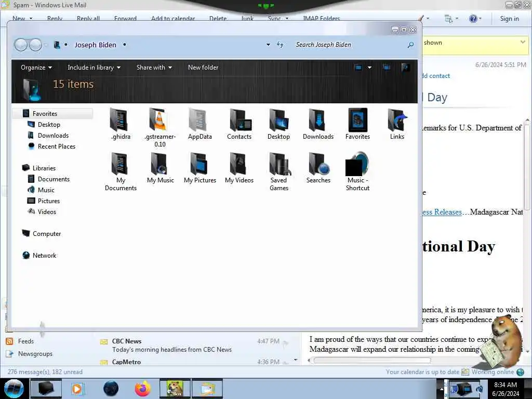This screenshot has height=399, width=532.
Task: Click Add to calendar in Live Mail
Action: (173, 19)
